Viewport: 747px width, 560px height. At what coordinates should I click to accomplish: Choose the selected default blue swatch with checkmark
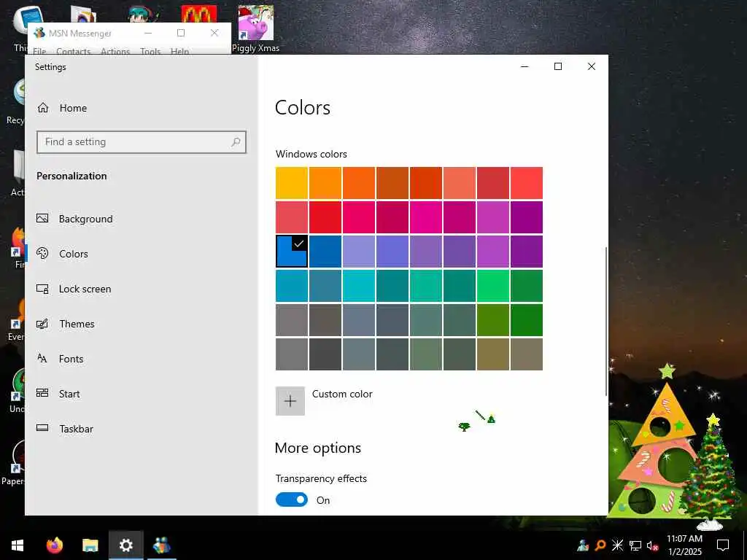[292, 252]
